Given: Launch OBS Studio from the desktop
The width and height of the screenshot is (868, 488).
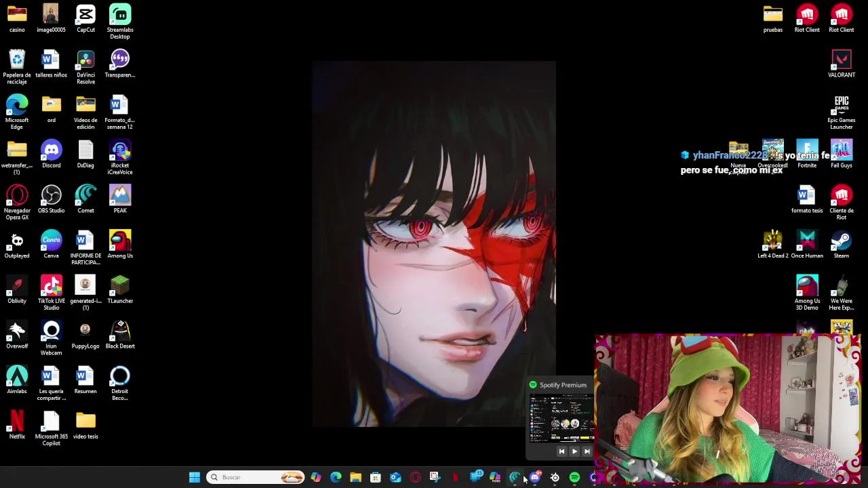Looking at the screenshot, I should tap(52, 199).
